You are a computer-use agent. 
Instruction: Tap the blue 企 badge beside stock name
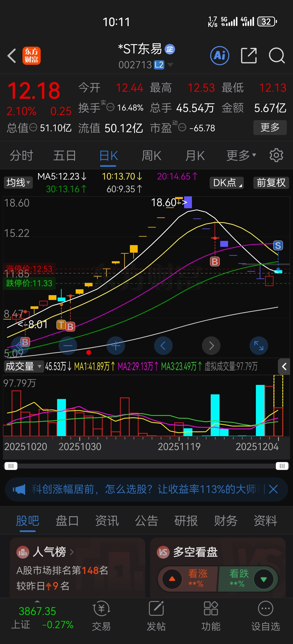pos(170,49)
